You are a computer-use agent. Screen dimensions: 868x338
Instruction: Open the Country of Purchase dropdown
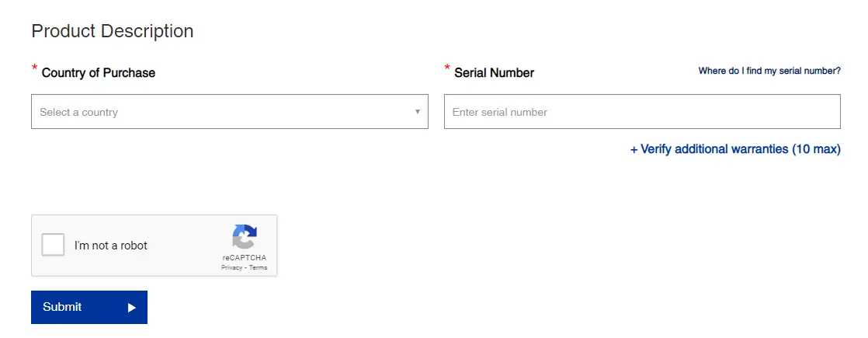(229, 112)
